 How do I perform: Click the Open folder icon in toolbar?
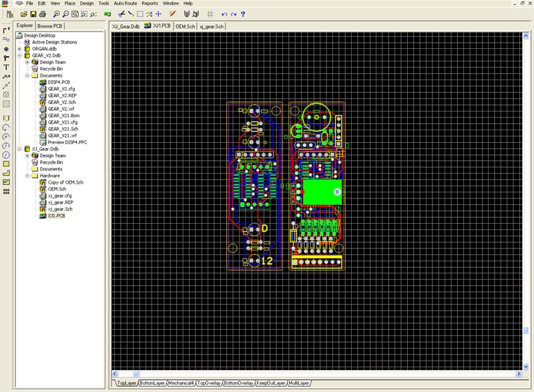[x=24, y=13]
